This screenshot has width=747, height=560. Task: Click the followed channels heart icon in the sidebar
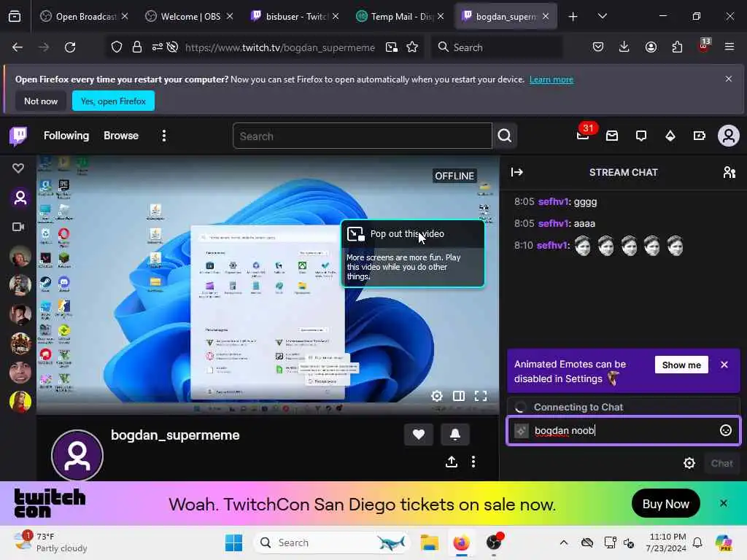pyautogui.click(x=18, y=168)
